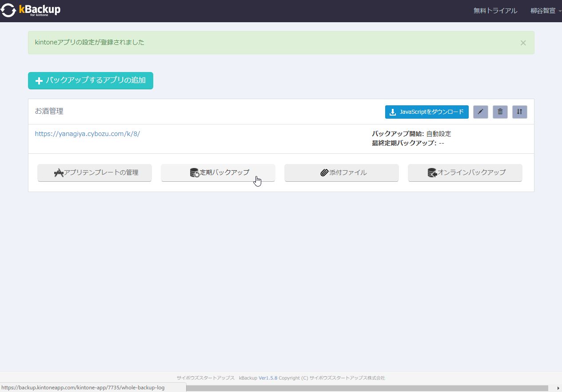This screenshot has height=392, width=562.
Task: Click サイボウズスタートアップス footer text
Action: [206, 378]
